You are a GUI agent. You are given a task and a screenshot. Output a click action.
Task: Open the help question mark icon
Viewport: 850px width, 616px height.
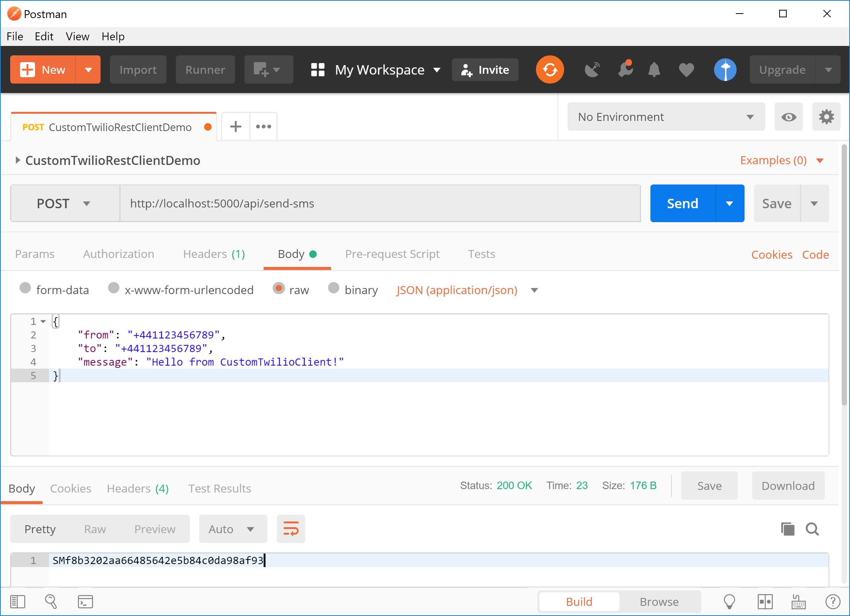point(833,602)
